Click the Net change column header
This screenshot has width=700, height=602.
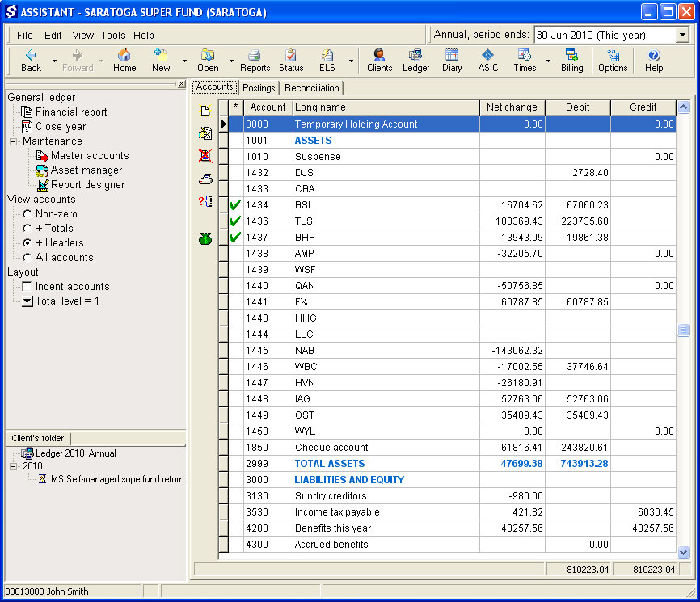(x=512, y=107)
